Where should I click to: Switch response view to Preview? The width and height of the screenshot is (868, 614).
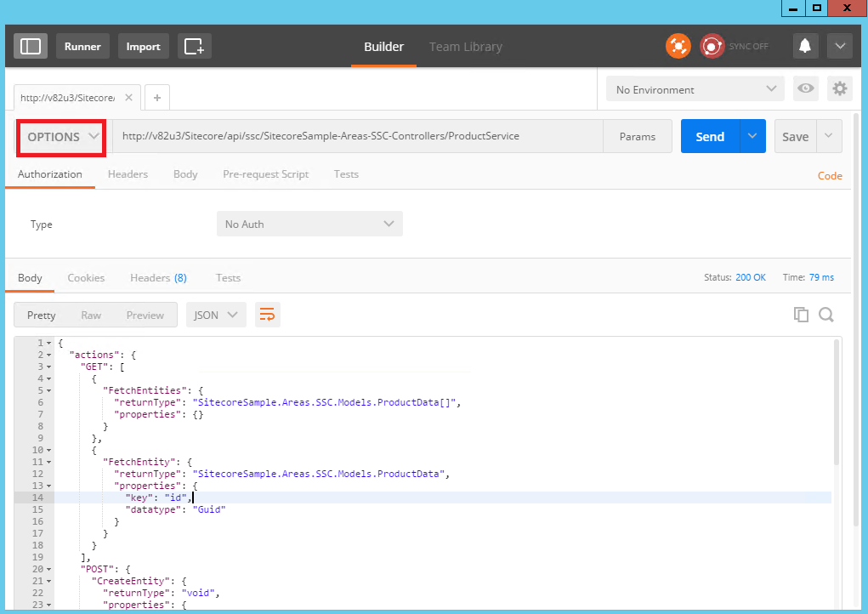[x=145, y=315]
